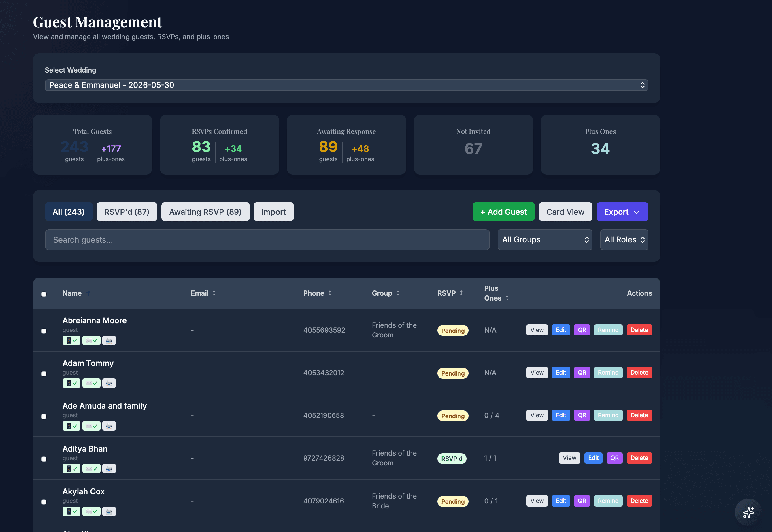The image size is (772, 532).
Task: Open the All Groups filter dropdown
Action: pos(545,240)
